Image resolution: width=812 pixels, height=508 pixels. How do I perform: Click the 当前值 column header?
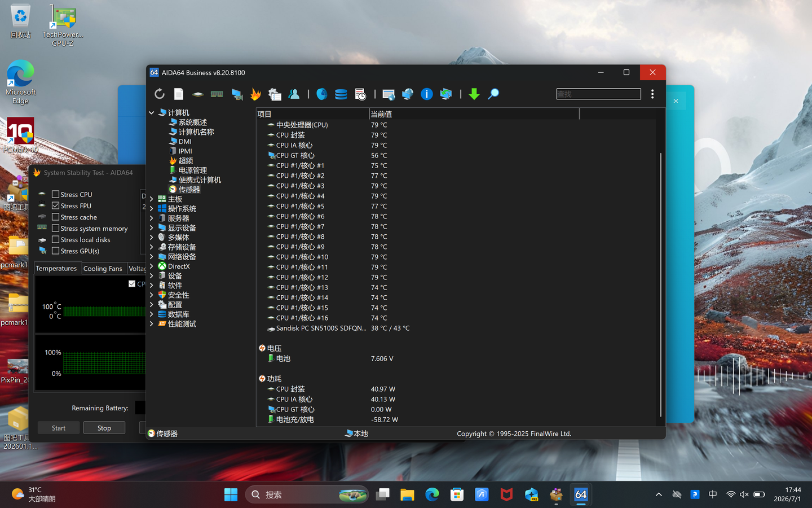click(x=474, y=114)
